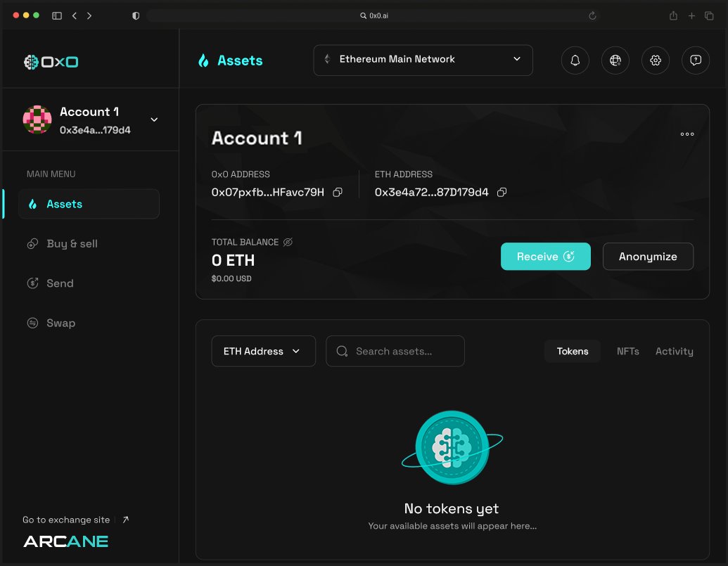Hide total balance with the eye toggle
This screenshot has width=728, height=566.
pyautogui.click(x=288, y=241)
